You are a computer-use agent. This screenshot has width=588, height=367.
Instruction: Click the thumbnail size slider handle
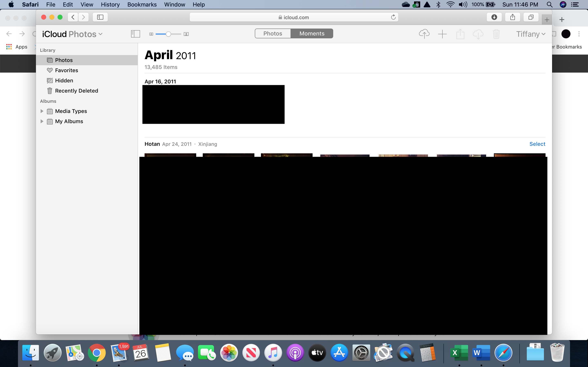[x=168, y=34]
